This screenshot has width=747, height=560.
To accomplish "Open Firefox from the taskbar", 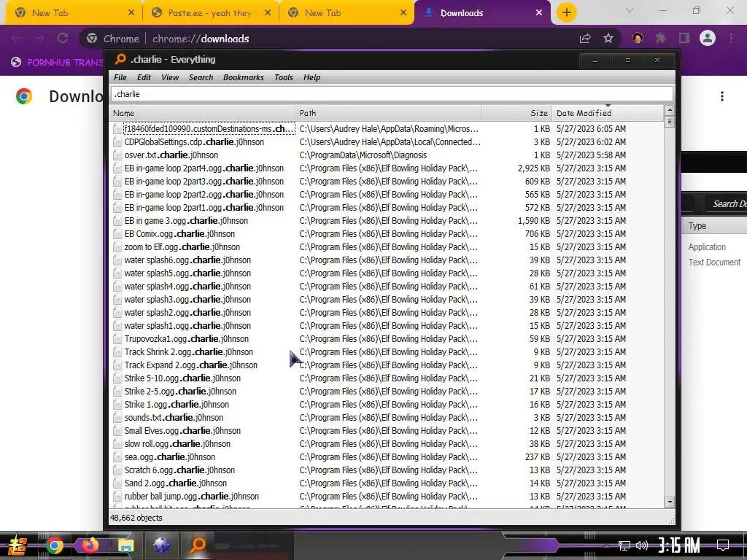I will pos(90,545).
